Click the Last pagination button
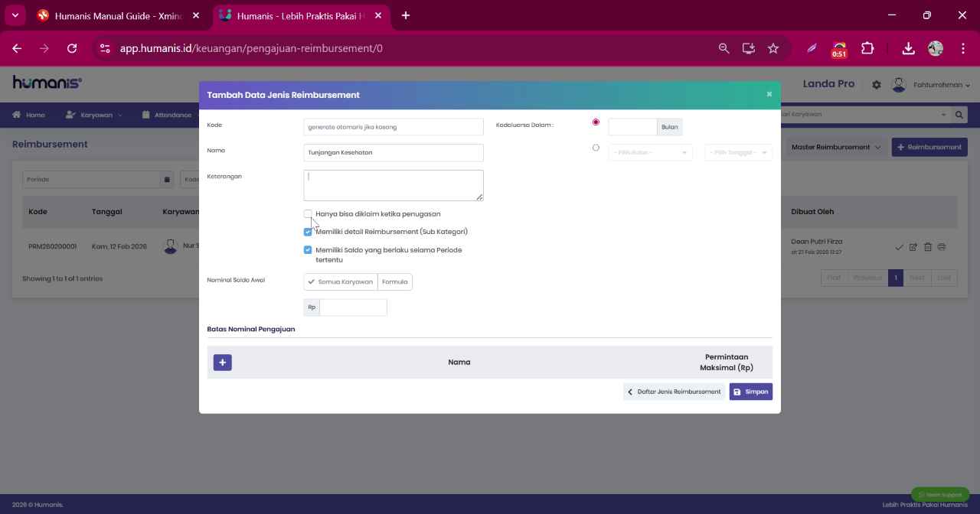This screenshot has height=514, width=980. tap(944, 278)
